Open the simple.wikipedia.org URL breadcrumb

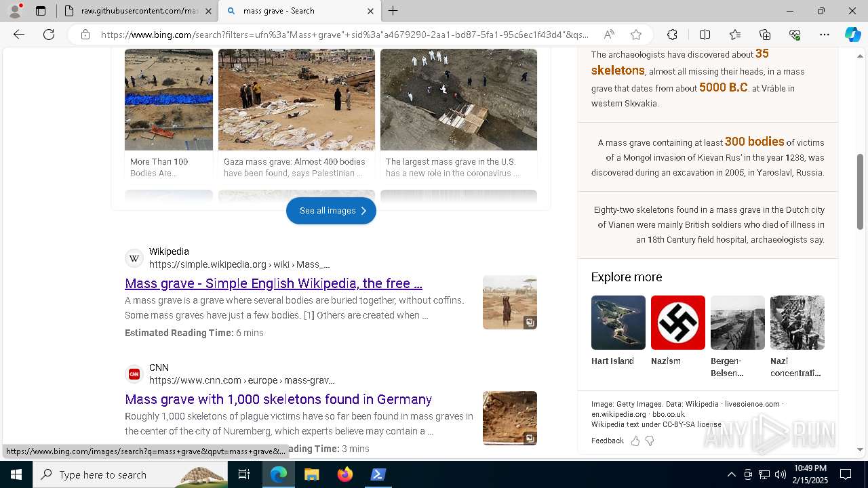pos(239,264)
